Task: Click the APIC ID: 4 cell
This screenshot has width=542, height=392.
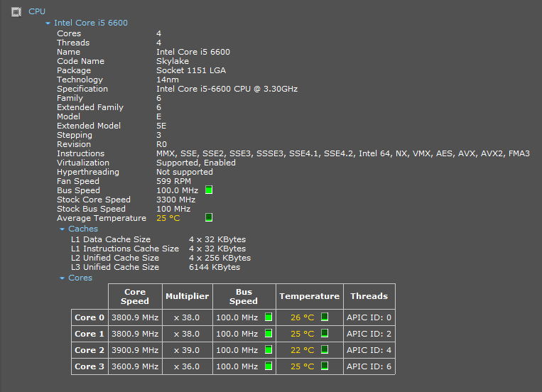Action: click(x=369, y=350)
